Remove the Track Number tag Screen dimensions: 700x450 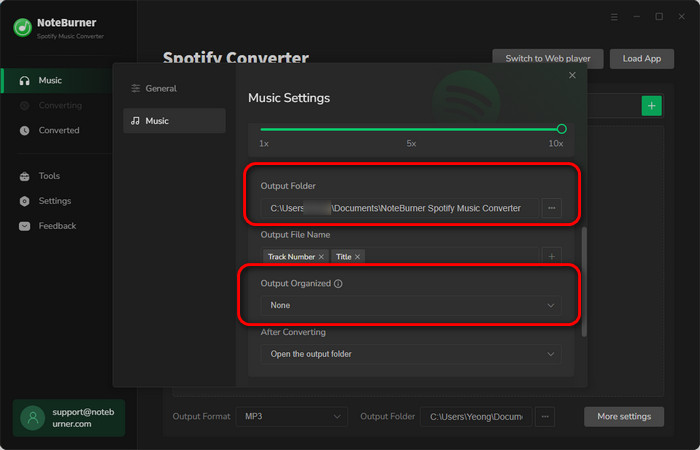[x=321, y=257]
